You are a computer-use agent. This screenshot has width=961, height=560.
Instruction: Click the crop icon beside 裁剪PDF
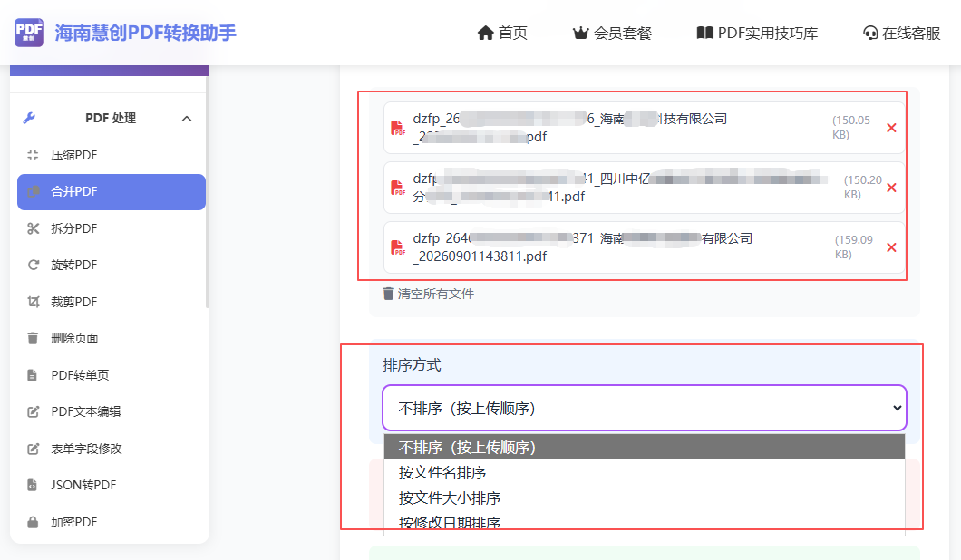click(x=34, y=302)
